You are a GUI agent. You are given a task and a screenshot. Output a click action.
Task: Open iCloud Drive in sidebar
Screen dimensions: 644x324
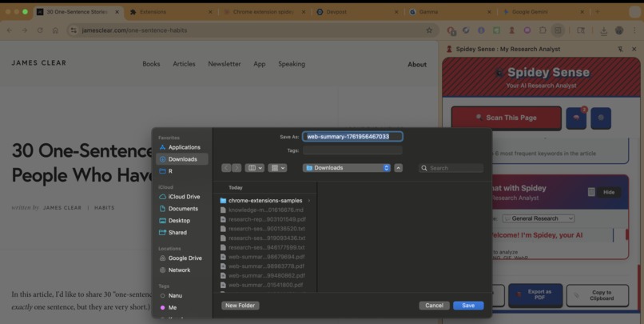(x=182, y=197)
